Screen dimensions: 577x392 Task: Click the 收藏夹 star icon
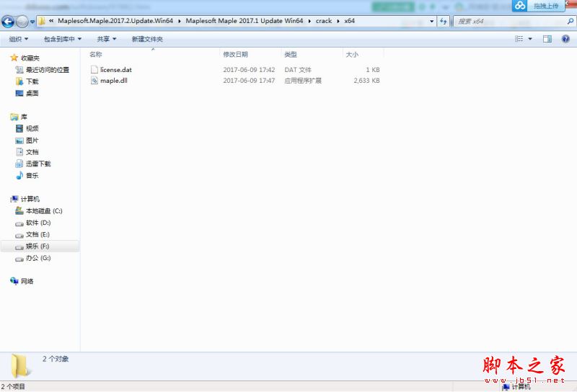click(14, 58)
